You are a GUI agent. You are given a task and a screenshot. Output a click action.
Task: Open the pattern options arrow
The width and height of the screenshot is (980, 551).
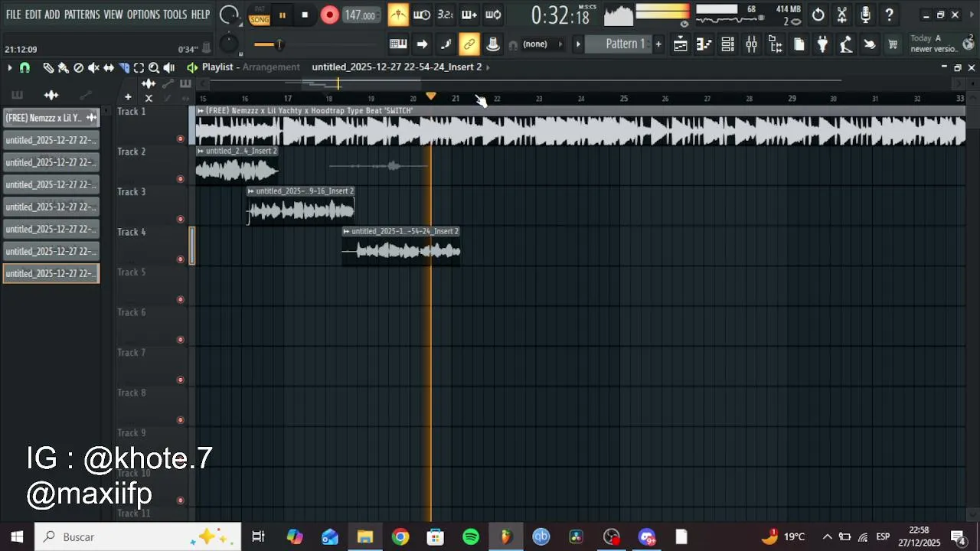tap(578, 44)
